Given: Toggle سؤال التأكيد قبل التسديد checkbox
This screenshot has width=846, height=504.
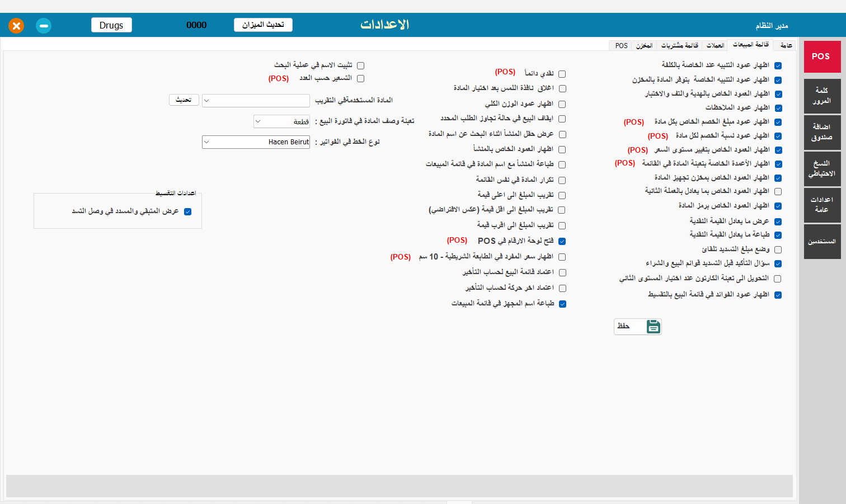Looking at the screenshot, I should pyautogui.click(x=778, y=263).
